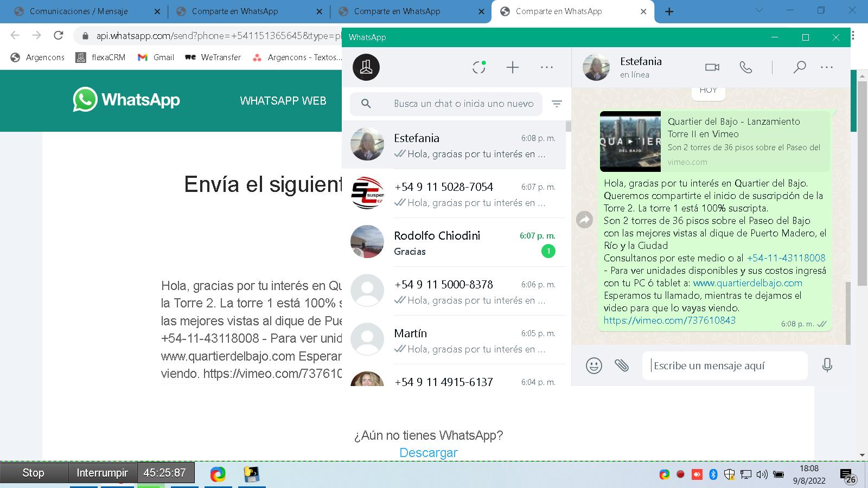Image resolution: width=868 pixels, height=488 pixels.
Task: Open Martín's chat
Action: (x=454, y=340)
